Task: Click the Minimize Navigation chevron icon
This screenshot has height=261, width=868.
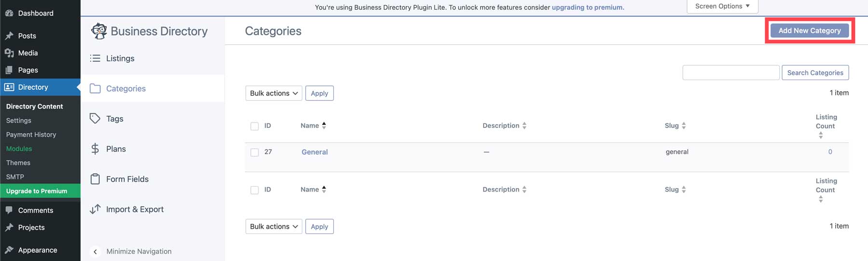Action: [95, 251]
